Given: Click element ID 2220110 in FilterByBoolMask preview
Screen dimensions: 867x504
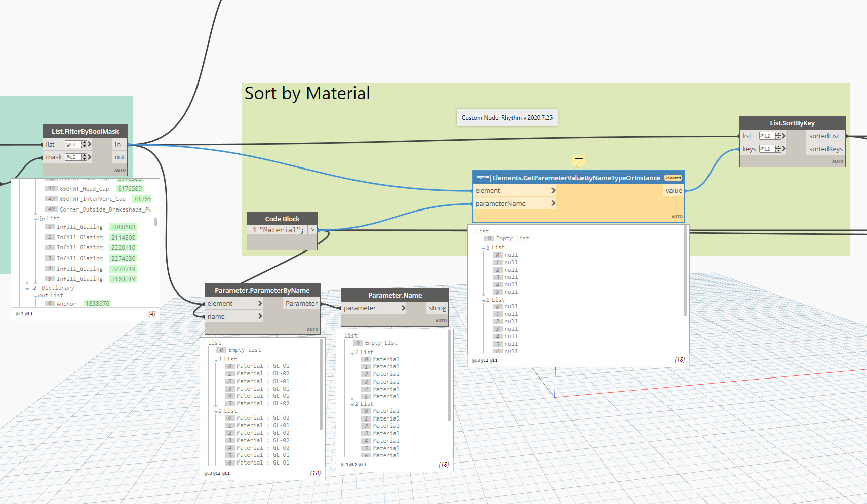Looking at the screenshot, I should 123,247.
